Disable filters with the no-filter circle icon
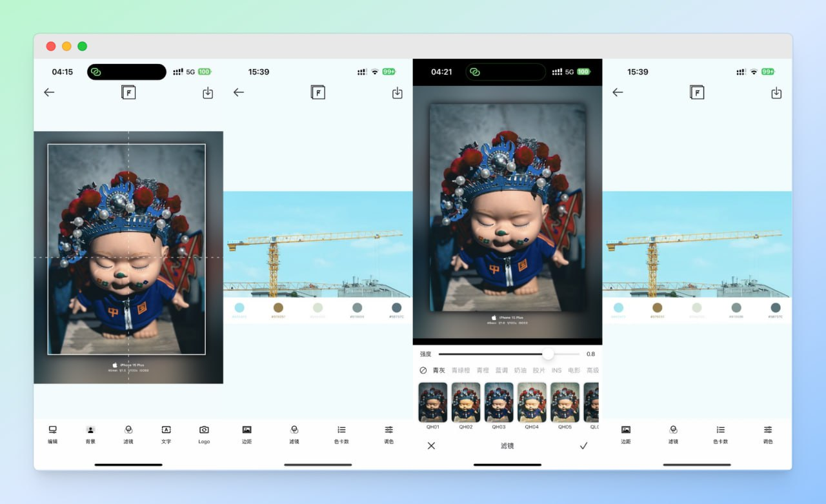Screen dimensions: 826x504 (423, 370)
